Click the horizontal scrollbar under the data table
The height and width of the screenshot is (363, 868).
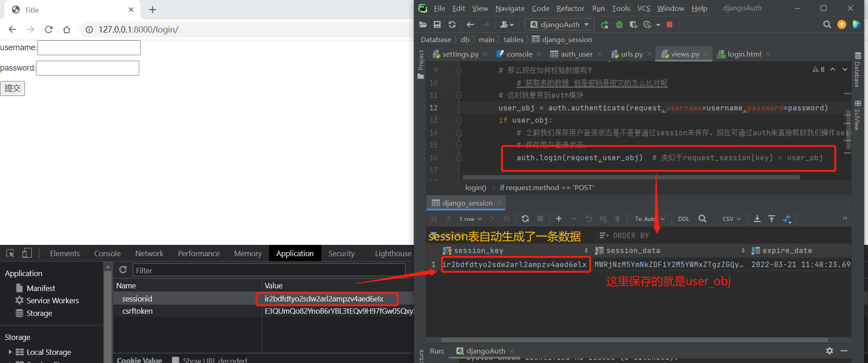[634, 339]
